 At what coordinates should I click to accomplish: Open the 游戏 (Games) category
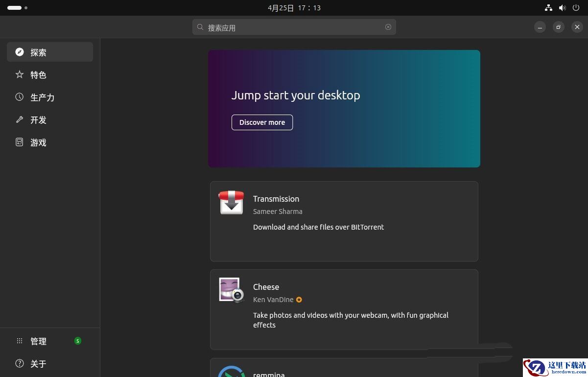[50, 142]
